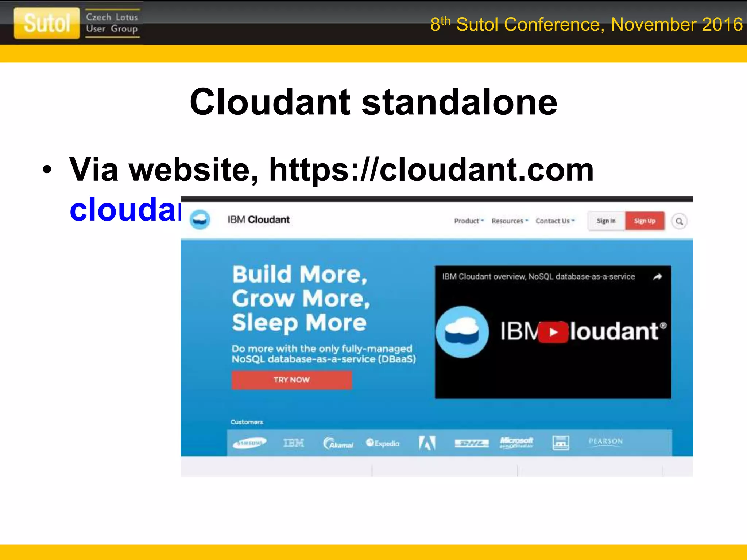This screenshot has height=560, width=747.
Task: Click the Cloudant cloud logo icon
Action: pos(200,220)
